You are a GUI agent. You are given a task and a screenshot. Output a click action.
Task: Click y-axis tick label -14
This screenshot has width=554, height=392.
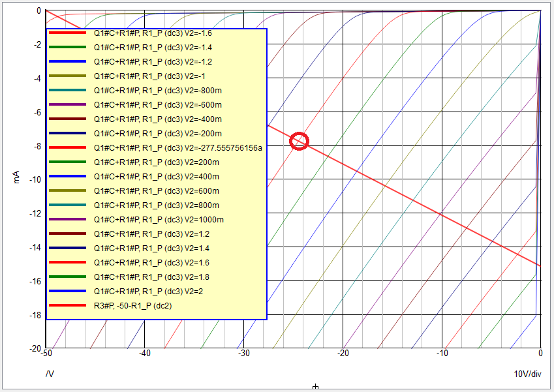35,248
